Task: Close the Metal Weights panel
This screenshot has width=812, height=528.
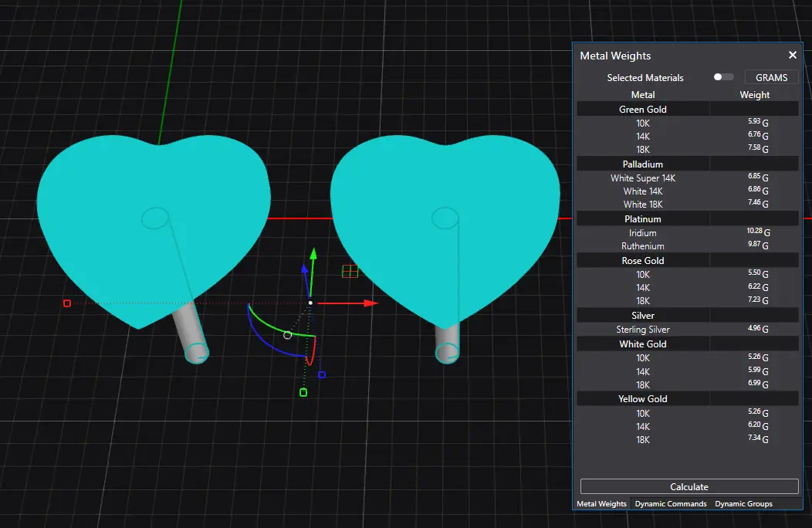Action: tap(792, 56)
